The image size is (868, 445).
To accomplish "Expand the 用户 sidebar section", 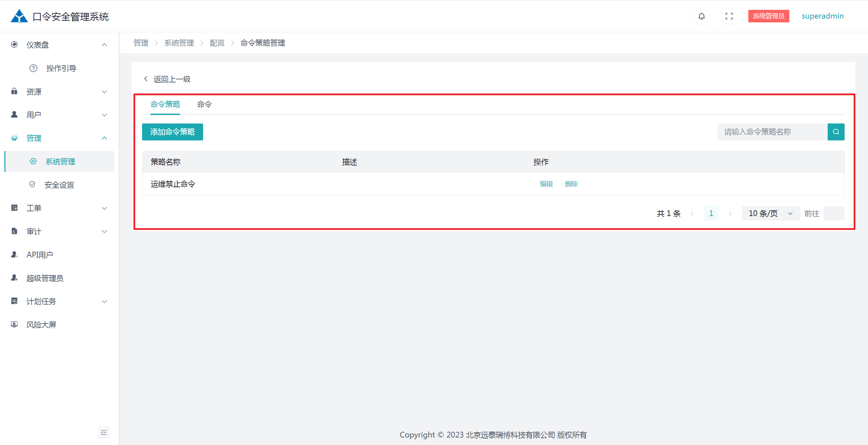I will point(104,115).
